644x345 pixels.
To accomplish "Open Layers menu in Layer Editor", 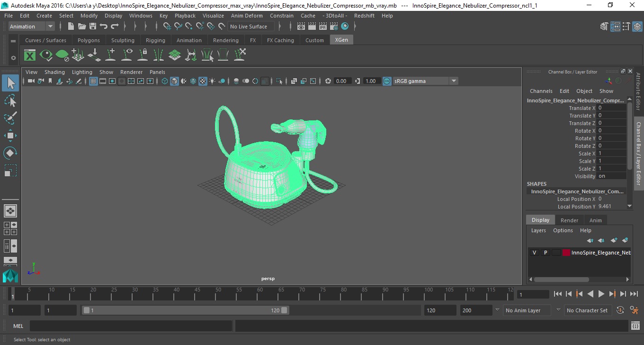I will (x=538, y=230).
